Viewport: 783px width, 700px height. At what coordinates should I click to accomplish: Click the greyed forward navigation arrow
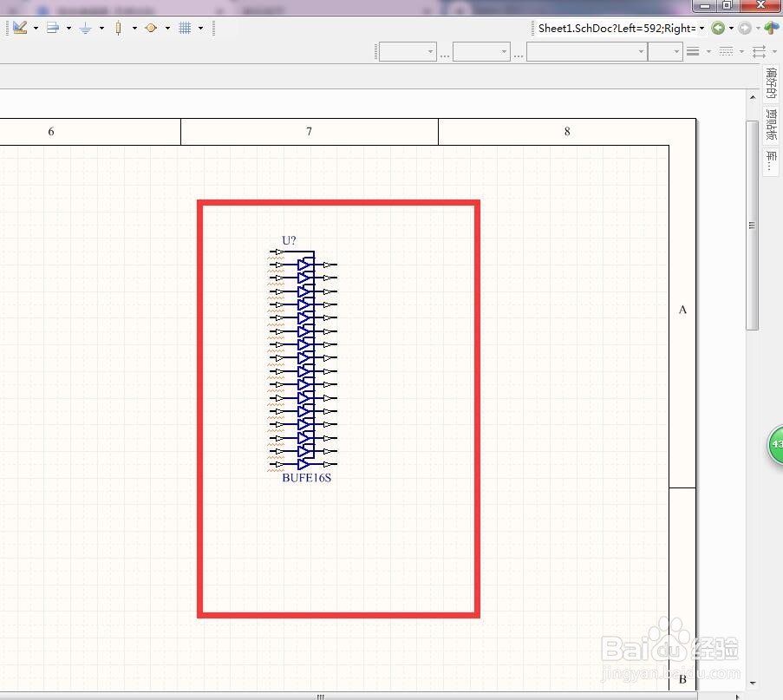click(x=745, y=28)
